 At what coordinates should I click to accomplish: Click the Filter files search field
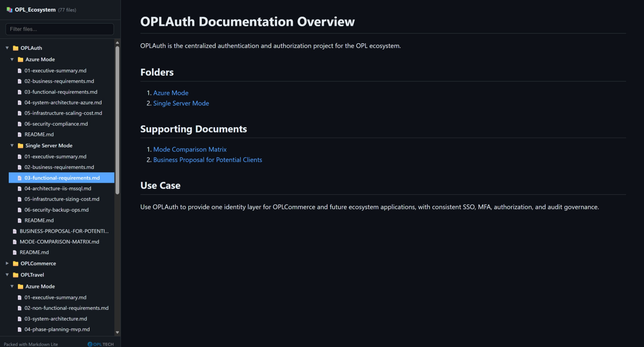59,29
